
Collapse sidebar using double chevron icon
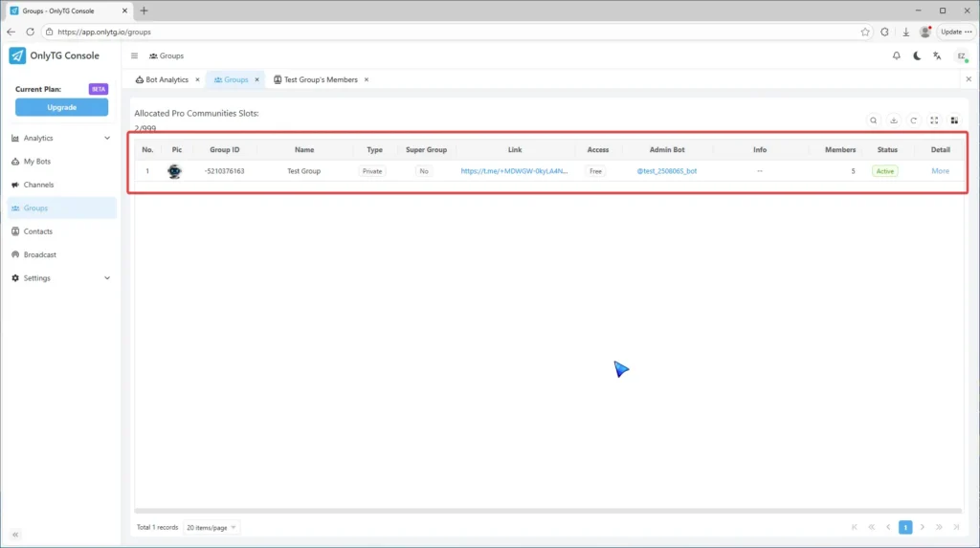[15, 534]
